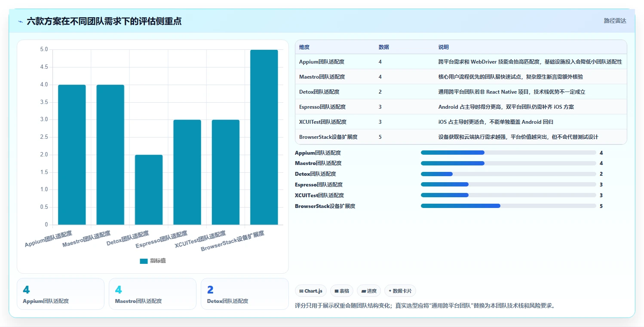Click the value 5 in the BrowserStack table row
The height and width of the screenshot is (327, 644).
tap(380, 137)
